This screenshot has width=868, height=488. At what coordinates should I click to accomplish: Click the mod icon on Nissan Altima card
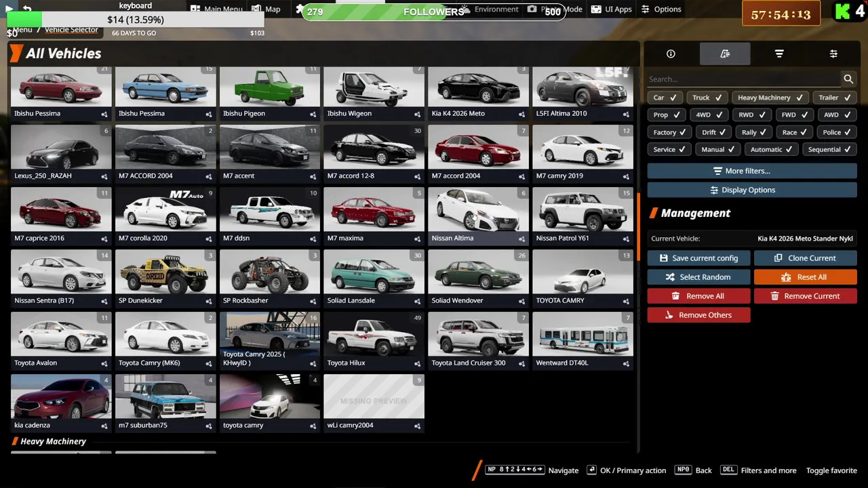[x=521, y=239]
